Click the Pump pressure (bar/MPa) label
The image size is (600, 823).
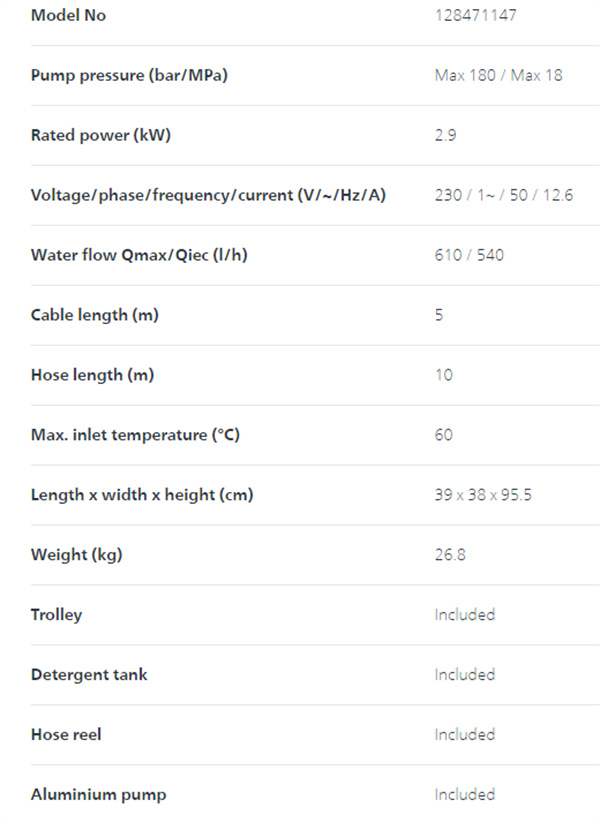pos(129,76)
